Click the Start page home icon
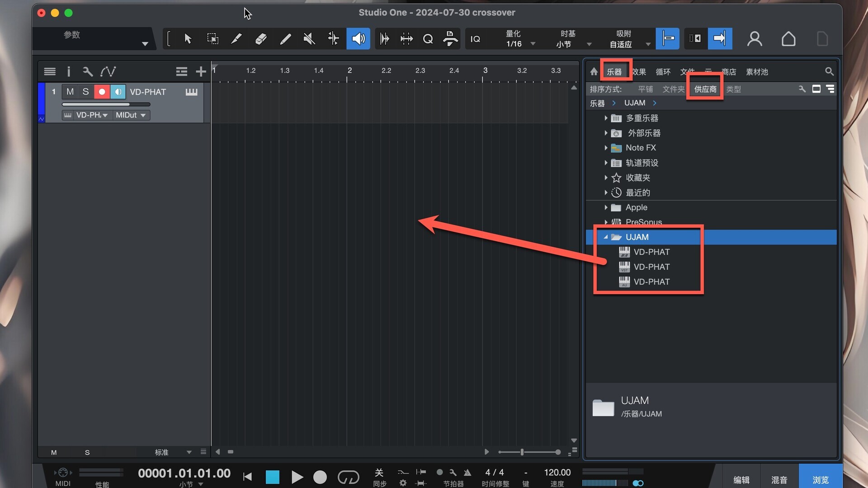The width and height of the screenshot is (868, 488). click(x=788, y=39)
